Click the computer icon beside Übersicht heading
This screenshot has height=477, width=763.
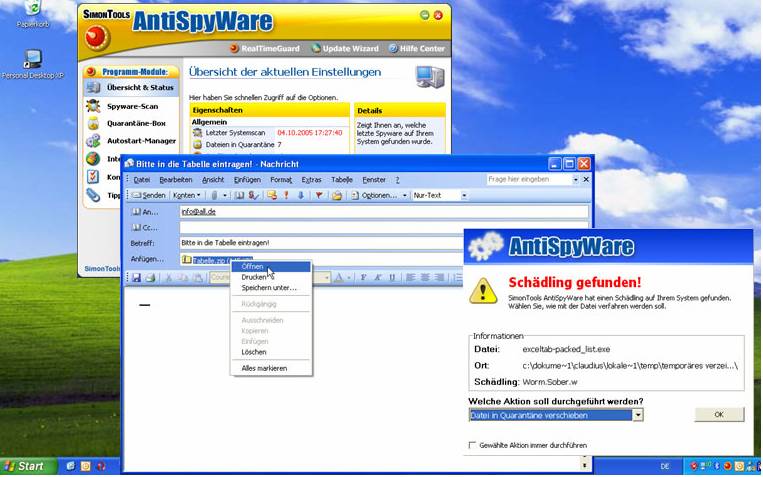tap(430, 77)
